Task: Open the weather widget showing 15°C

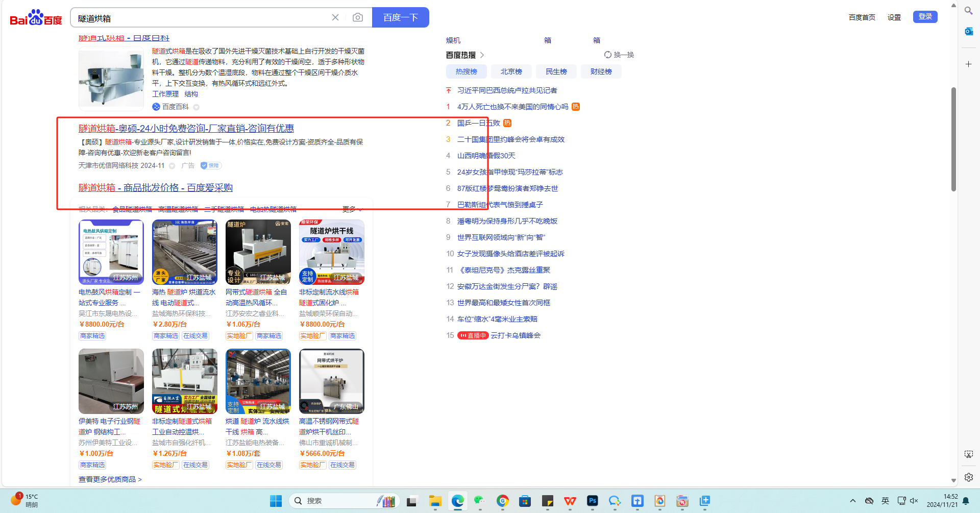Action: (x=24, y=500)
